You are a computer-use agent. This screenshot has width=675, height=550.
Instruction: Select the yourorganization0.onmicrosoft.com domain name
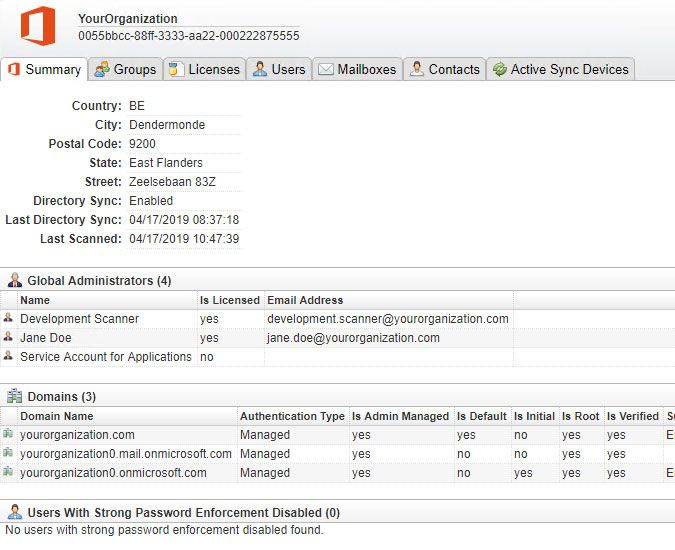(x=113, y=473)
